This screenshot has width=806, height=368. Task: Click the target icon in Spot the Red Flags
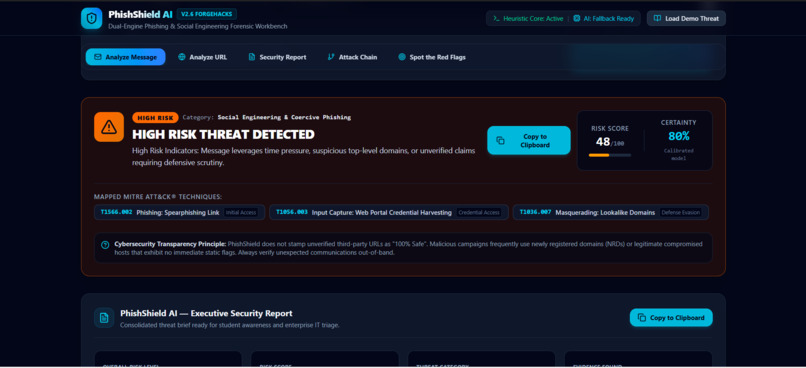click(x=402, y=57)
